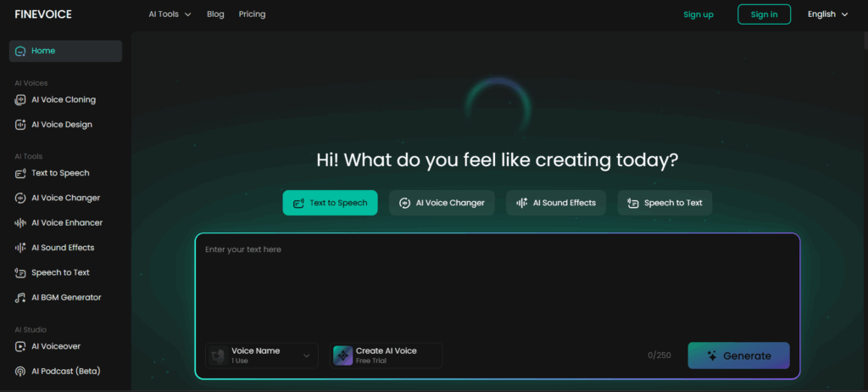Viewport: 868px width, 392px height.
Task: Select the AI Sound Effects tab
Action: (x=556, y=203)
